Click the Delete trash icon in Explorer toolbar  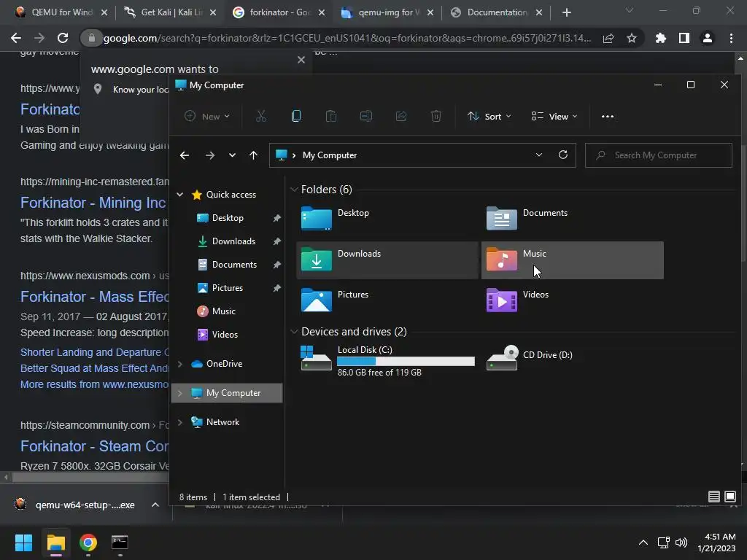(x=436, y=116)
